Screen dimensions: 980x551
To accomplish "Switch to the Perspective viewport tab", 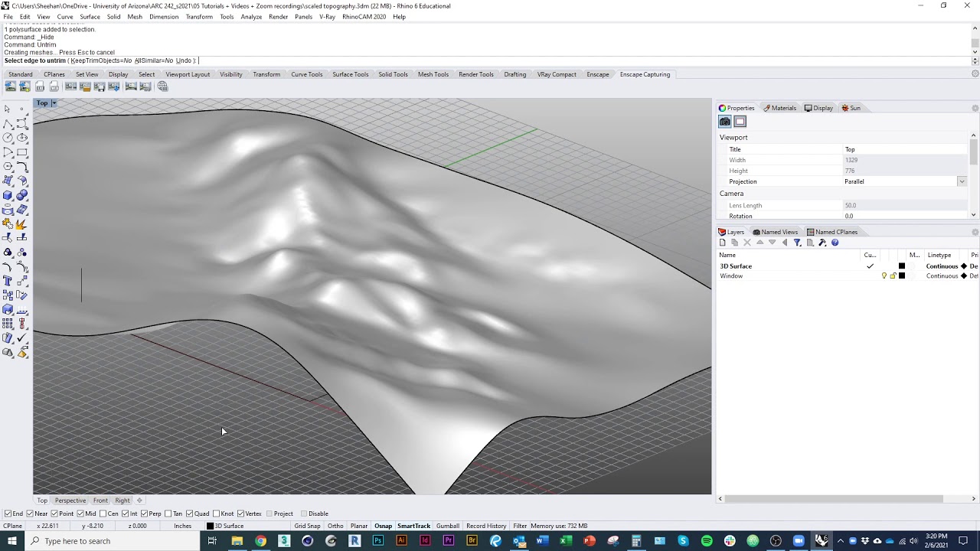I will tap(70, 500).
